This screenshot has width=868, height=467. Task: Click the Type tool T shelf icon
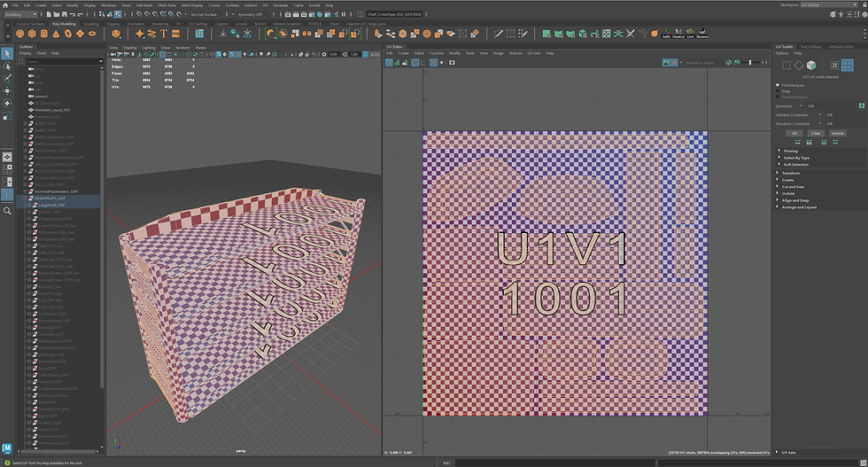coord(164,34)
